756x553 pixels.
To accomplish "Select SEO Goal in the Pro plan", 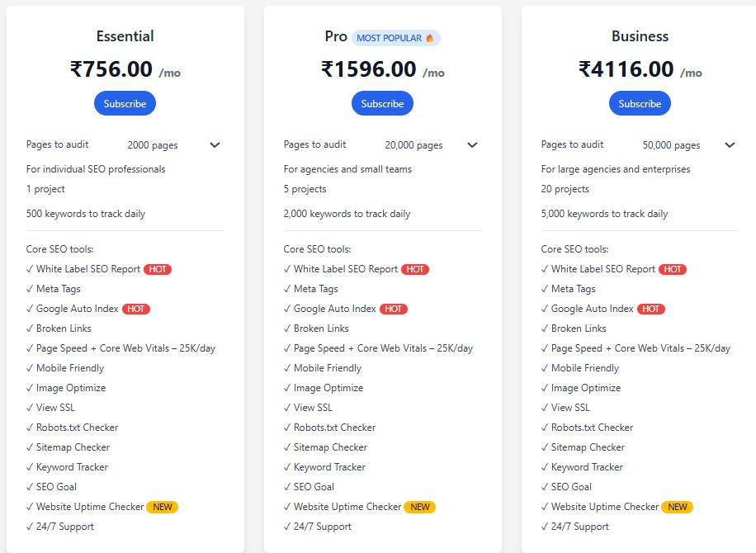I will pos(310,487).
